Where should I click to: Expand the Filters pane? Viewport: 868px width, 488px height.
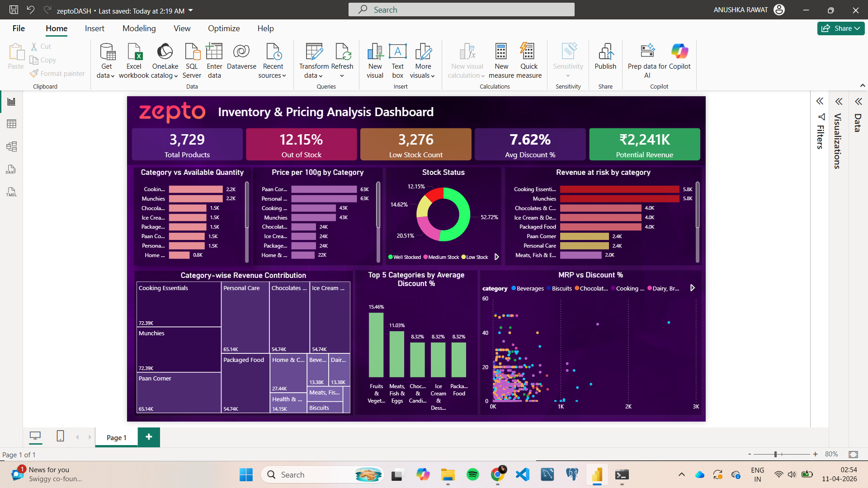[820, 101]
